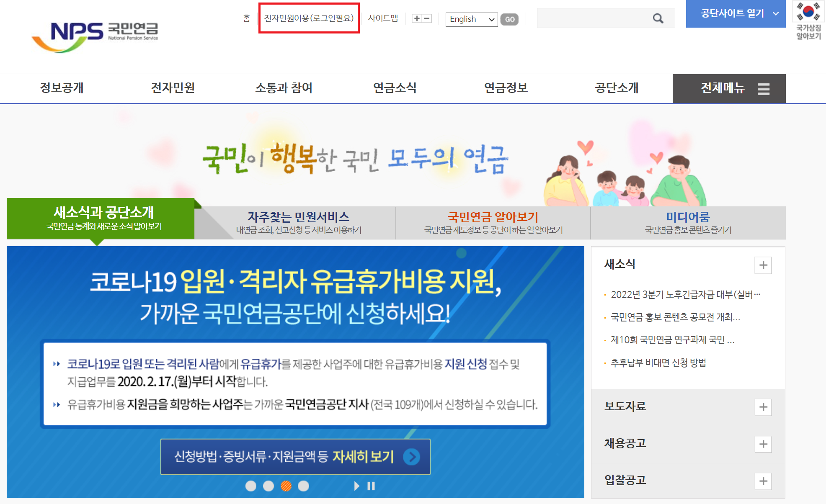The image size is (826, 504).
Task: Decrease text size with minus icon
Action: point(427,18)
